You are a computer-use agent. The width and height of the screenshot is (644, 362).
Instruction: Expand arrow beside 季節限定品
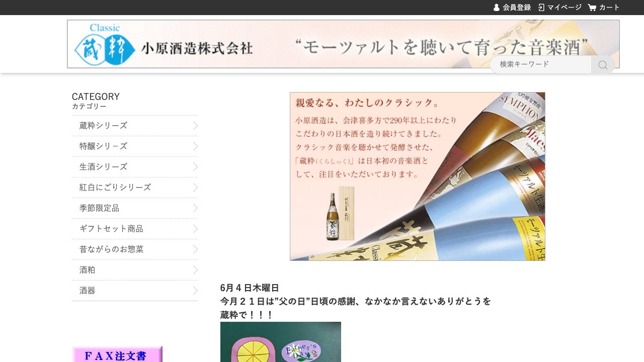[x=195, y=208]
